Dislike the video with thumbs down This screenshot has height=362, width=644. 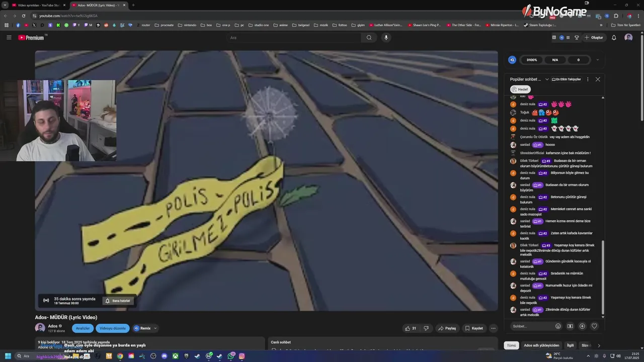[x=426, y=328]
